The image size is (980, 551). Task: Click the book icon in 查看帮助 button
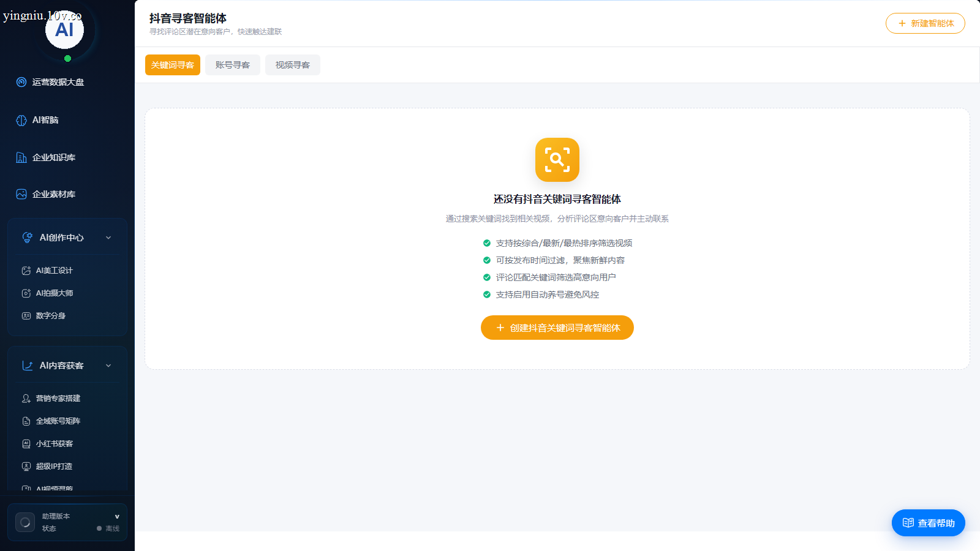908,523
